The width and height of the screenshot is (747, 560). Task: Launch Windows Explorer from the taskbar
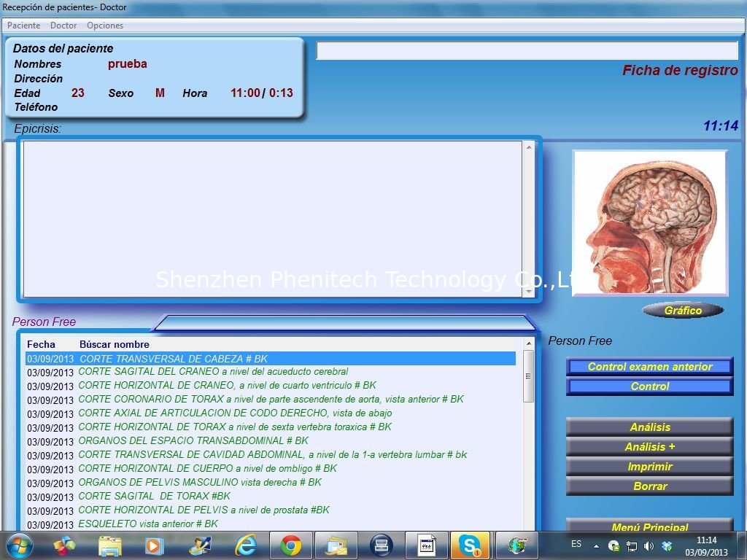[110, 545]
